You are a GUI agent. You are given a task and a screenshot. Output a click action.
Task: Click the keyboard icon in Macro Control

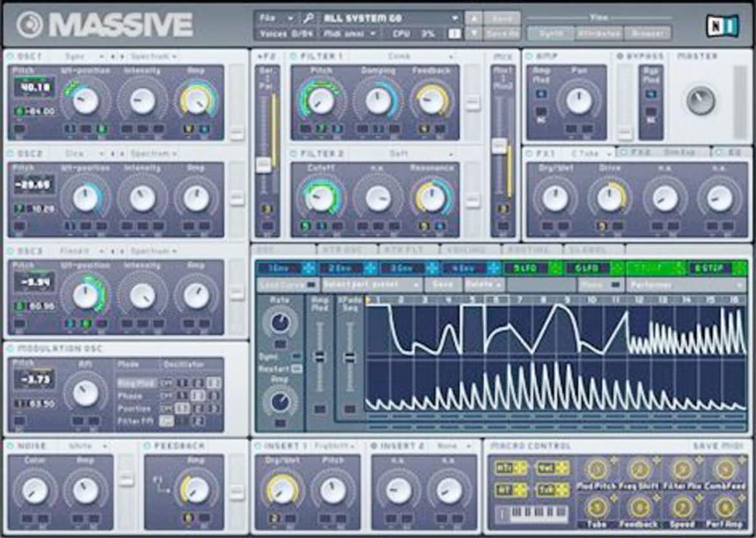pyautogui.click(x=532, y=514)
